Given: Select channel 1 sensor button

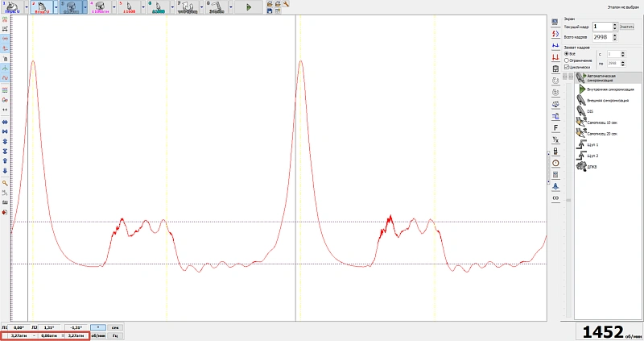Looking at the screenshot, I should pos(12,7).
